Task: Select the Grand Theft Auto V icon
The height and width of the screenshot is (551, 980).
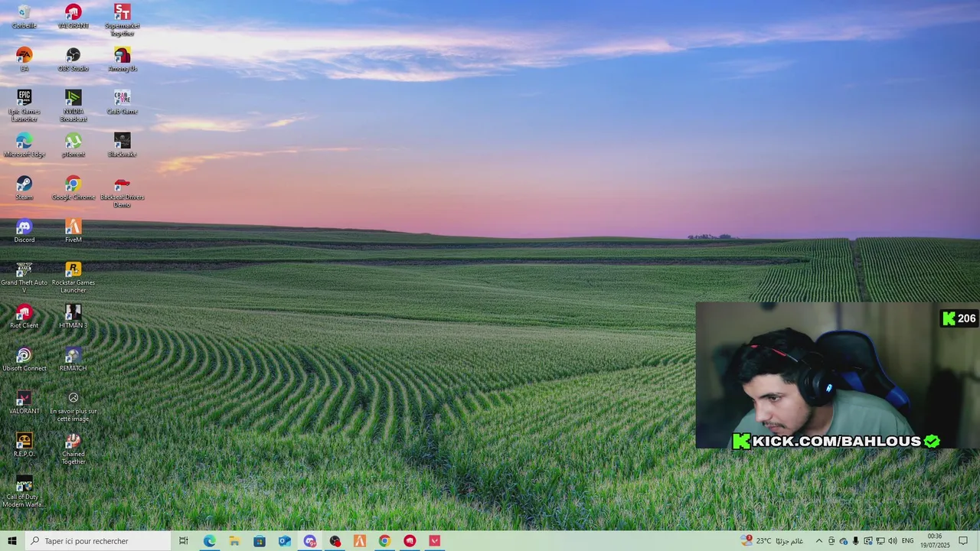Action: (x=24, y=278)
